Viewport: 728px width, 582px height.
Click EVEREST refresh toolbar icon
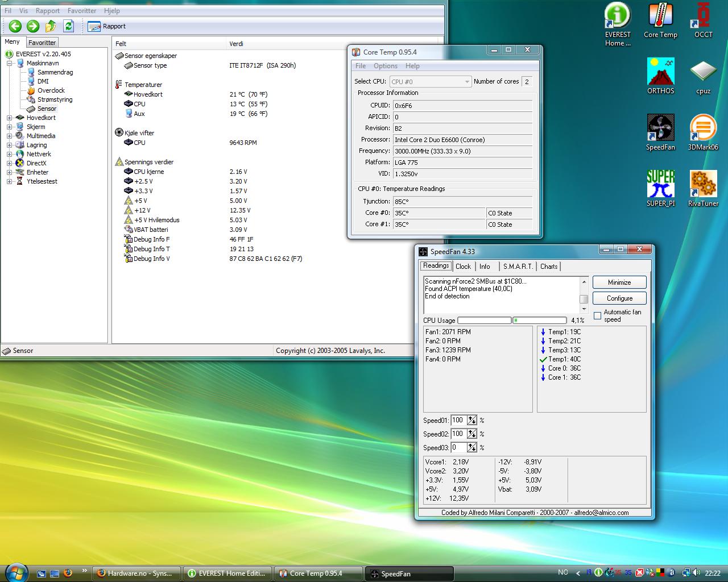(69, 26)
